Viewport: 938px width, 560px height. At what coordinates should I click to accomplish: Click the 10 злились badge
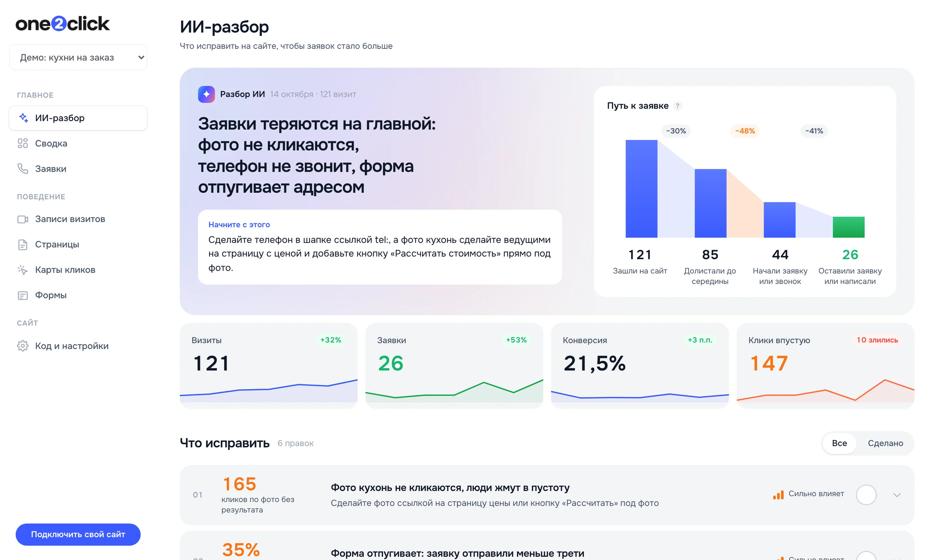coord(877,340)
